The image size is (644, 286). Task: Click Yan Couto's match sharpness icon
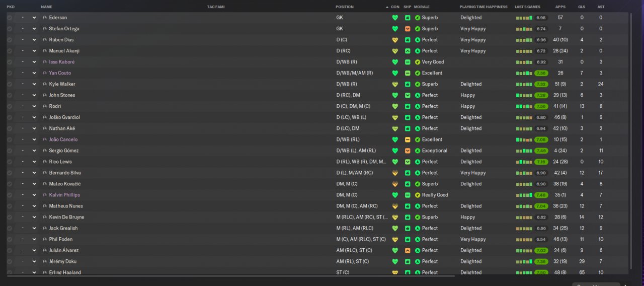[x=408, y=73]
